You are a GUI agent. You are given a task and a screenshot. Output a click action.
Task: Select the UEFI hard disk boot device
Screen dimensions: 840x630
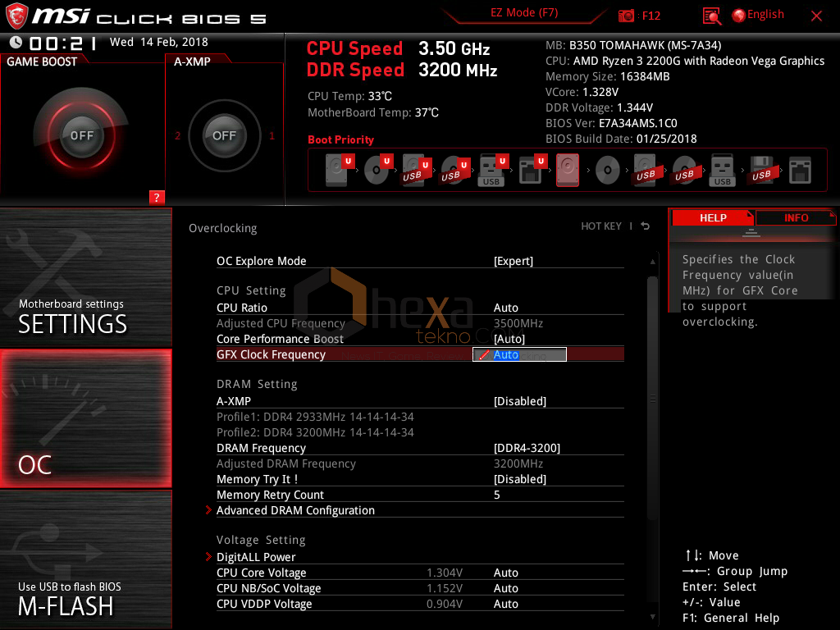click(340, 171)
